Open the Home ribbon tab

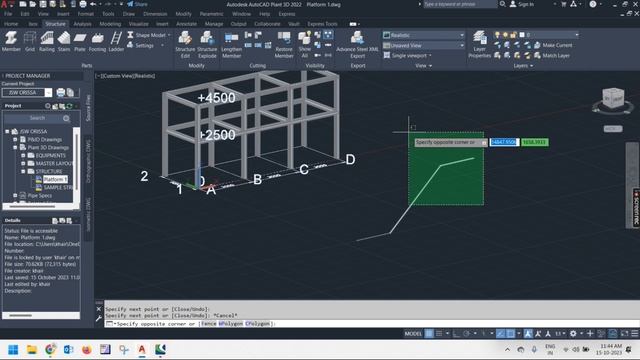click(11, 24)
